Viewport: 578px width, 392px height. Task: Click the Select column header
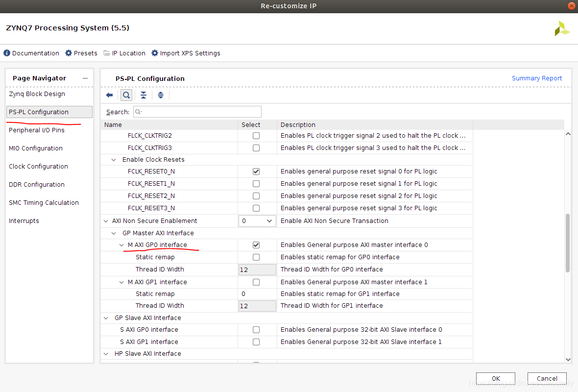(257, 124)
